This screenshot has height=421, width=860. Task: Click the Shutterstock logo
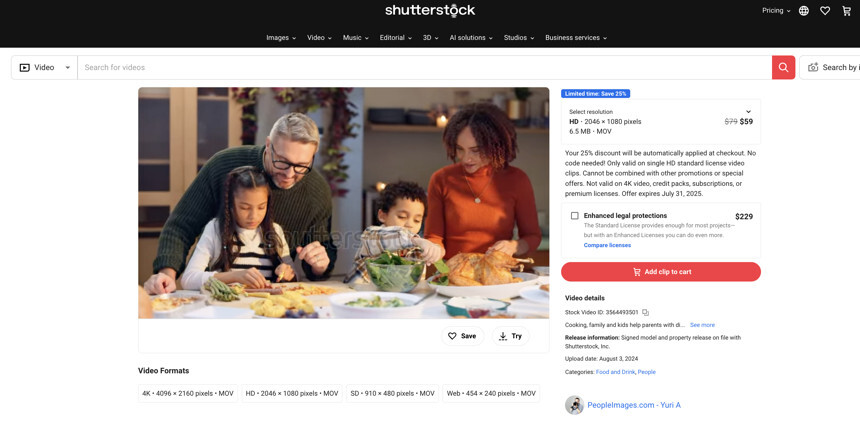[430, 10]
